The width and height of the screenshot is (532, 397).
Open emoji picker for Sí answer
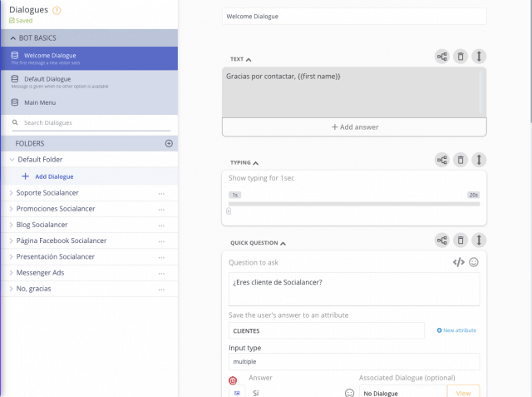click(349, 393)
